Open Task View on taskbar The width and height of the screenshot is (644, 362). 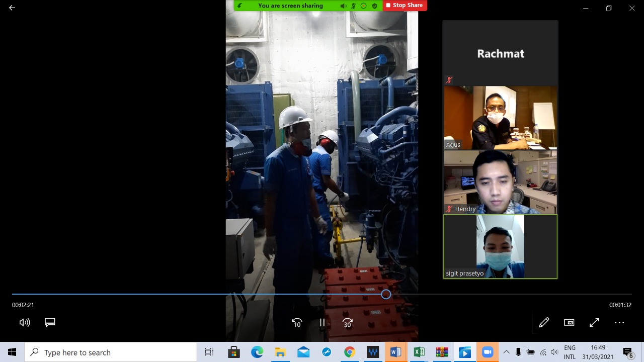[209, 352]
